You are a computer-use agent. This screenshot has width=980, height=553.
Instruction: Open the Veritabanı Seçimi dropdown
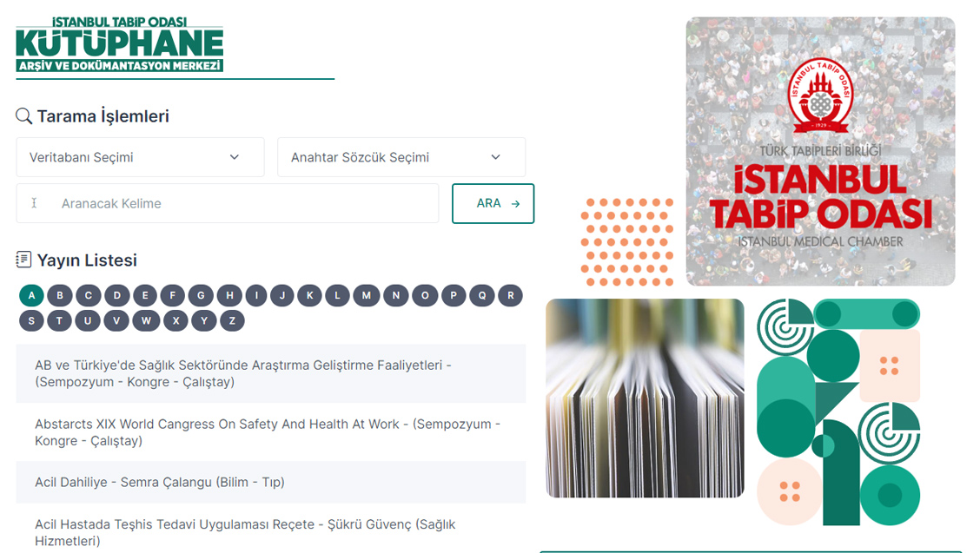point(140,157)
